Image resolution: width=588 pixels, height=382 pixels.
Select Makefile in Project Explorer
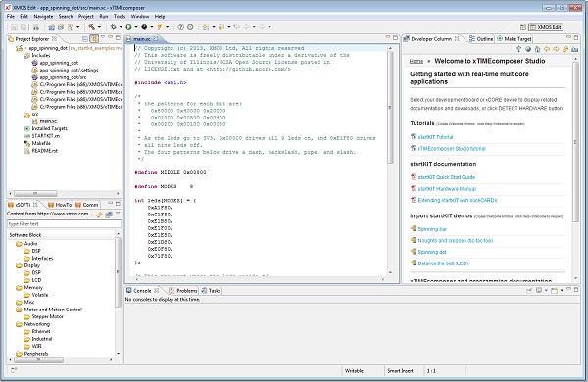(41, 143)
